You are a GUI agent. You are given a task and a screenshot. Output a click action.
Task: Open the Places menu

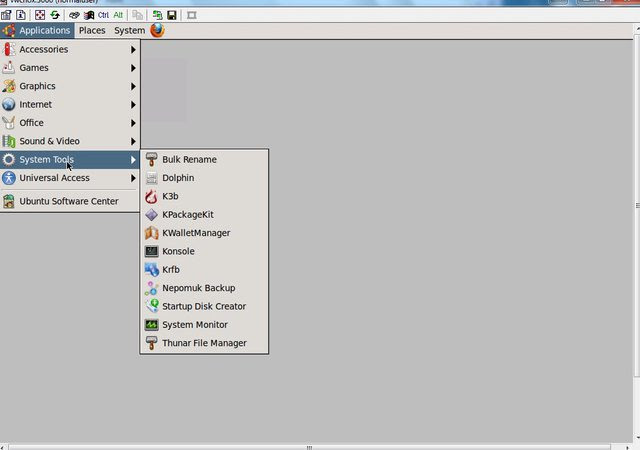(x=92, y=30)
